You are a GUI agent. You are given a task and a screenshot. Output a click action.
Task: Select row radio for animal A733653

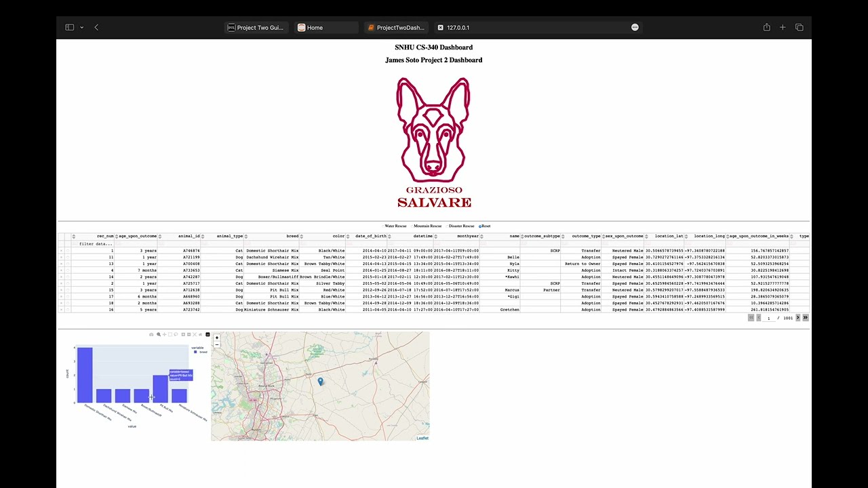(68, 270)
